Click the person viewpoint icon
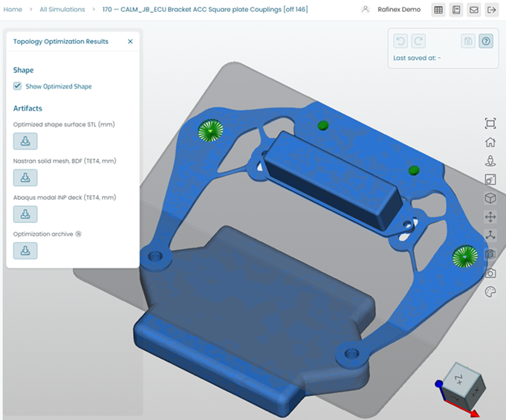506x420 pixels. coord(490,161)
